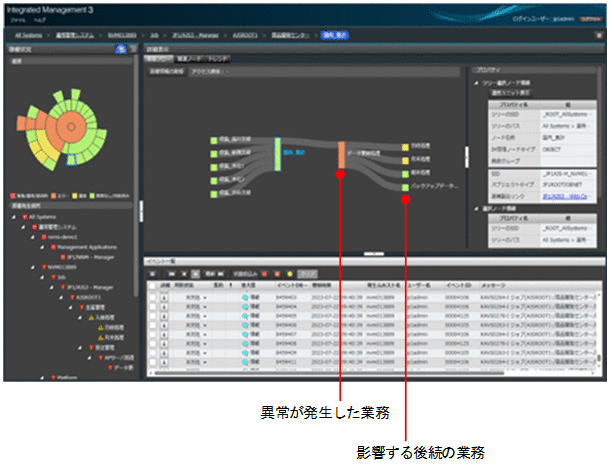Click the icon at breadcrumb bar's right end
609x468 pixels.
click(x=599, y=35)
